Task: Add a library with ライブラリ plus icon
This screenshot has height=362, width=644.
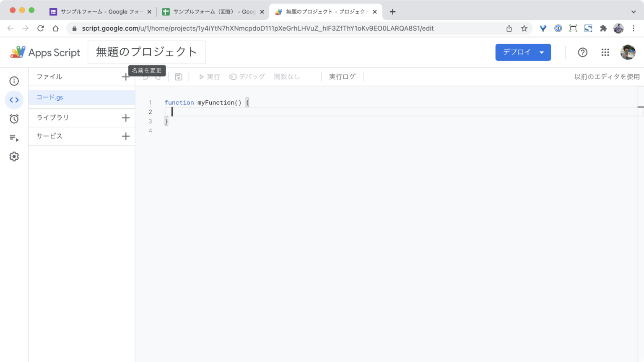Action: click(x=125, y=117)
